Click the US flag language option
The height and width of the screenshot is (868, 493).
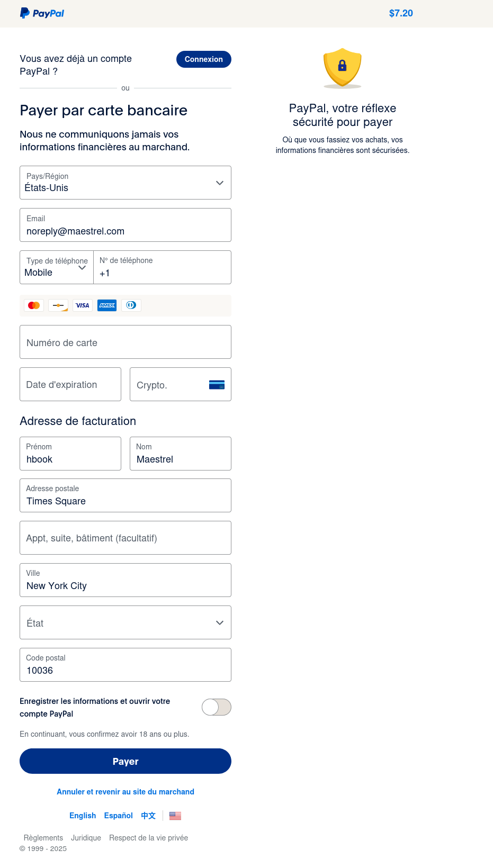click(x=175, y=816)
